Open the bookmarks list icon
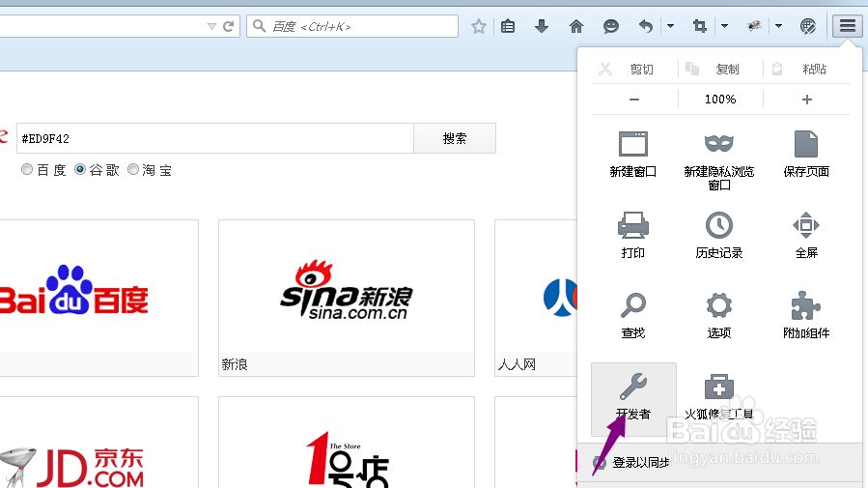 point(508,26)
